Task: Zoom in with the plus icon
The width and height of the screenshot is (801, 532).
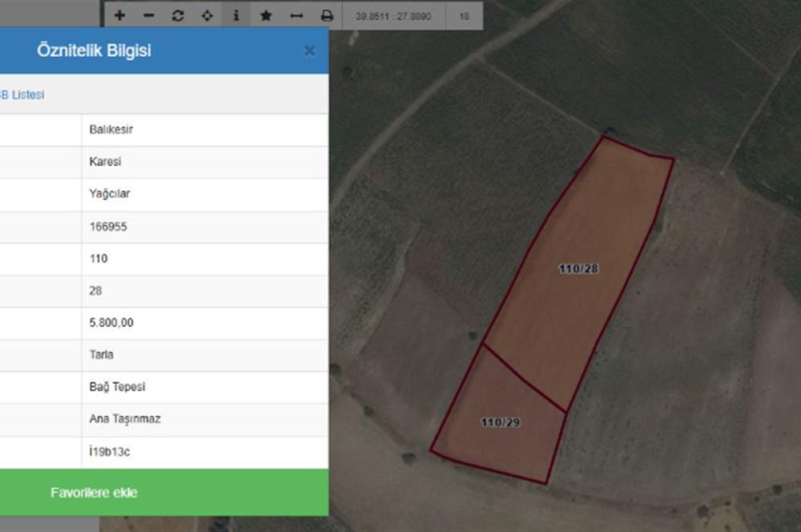Action: (x=119, y=15)
